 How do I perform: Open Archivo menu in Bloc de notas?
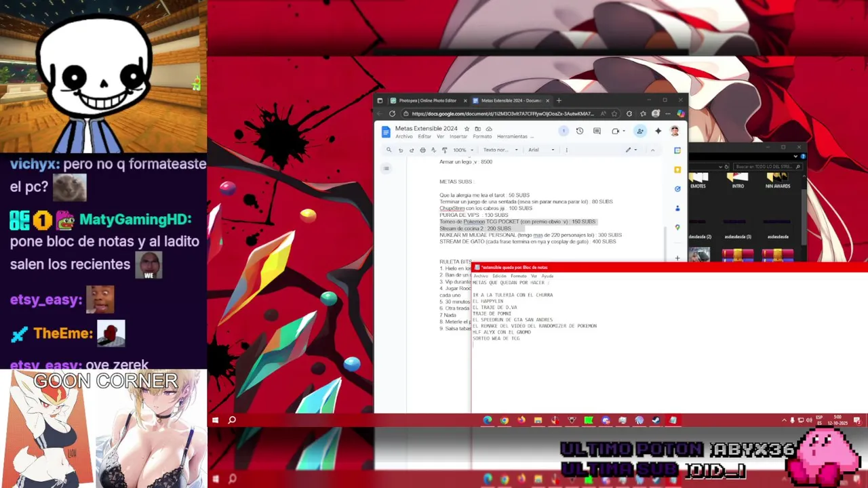tap(481, 276)
